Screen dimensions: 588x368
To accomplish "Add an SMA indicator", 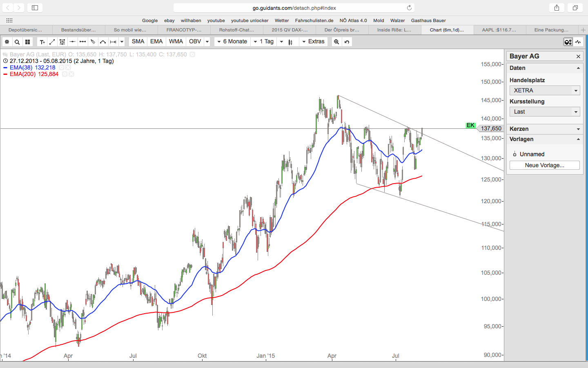I will (x=138, y=42).
